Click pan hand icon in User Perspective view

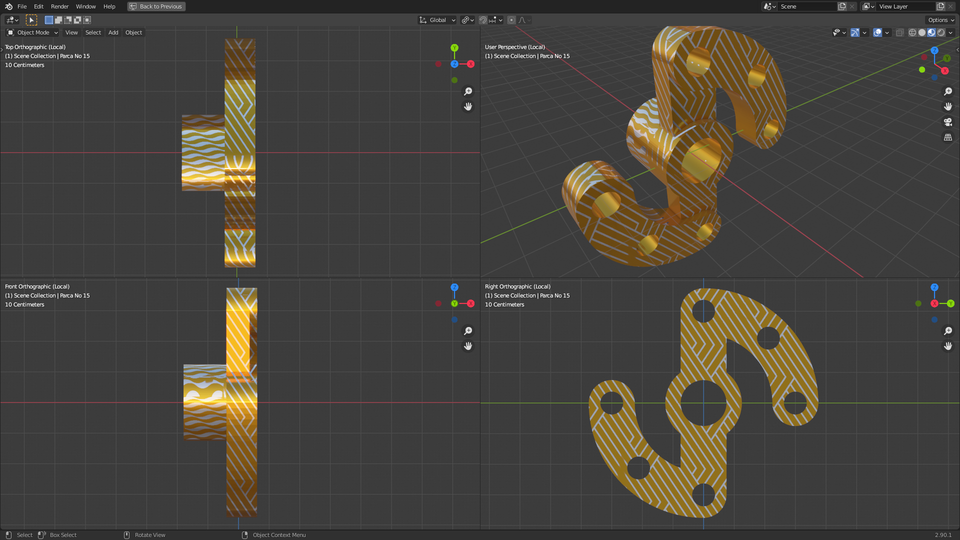(948, 107)
